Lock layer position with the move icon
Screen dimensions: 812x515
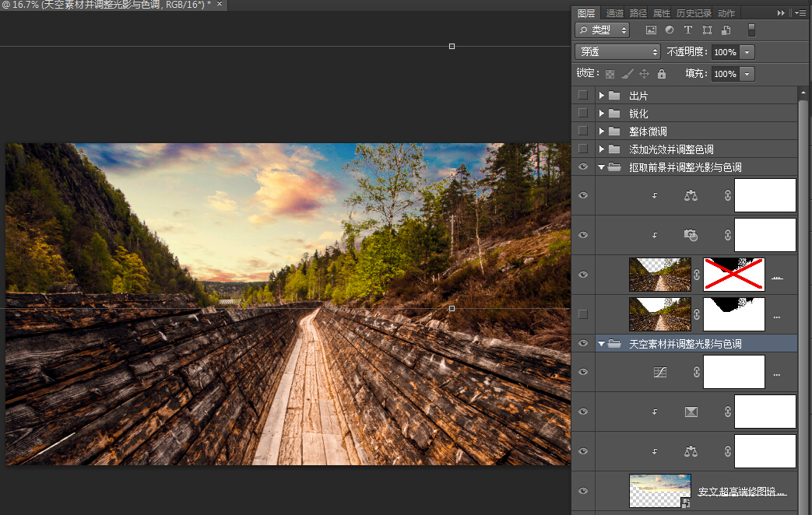pyautogui.click(x=644, y=74)
